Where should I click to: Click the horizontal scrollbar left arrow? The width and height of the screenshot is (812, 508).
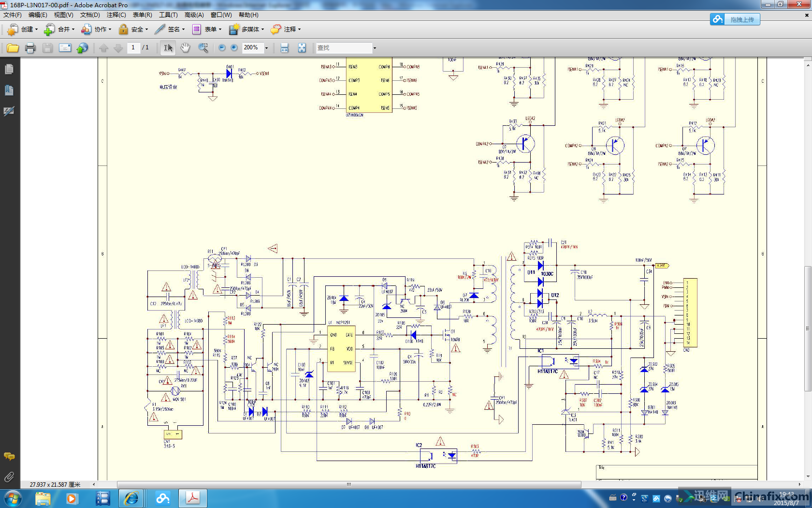pyautogui.click(x=94, y=484)
